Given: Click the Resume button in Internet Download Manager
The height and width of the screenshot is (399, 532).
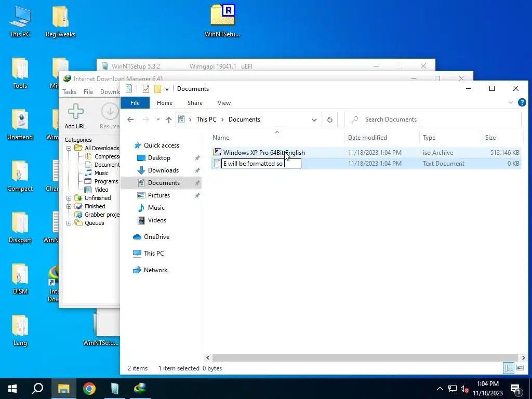Looking at the screenshot, I should (110, 116).
